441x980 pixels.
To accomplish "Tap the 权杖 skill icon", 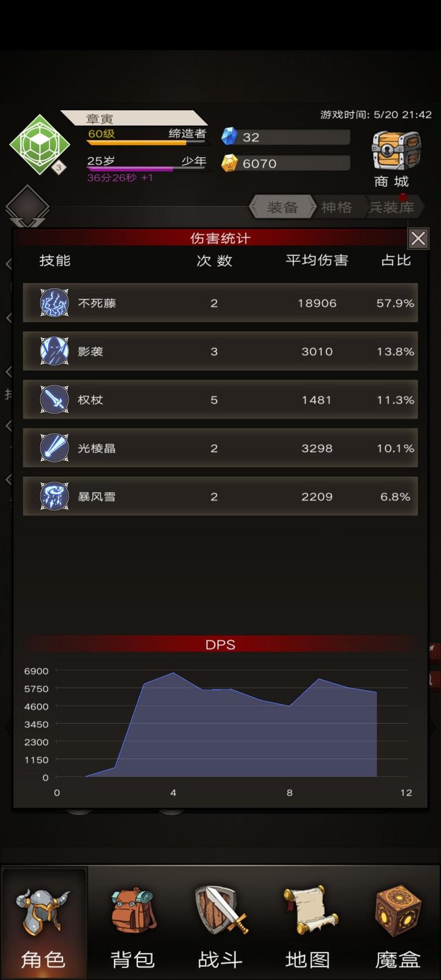I will (55, 400).
